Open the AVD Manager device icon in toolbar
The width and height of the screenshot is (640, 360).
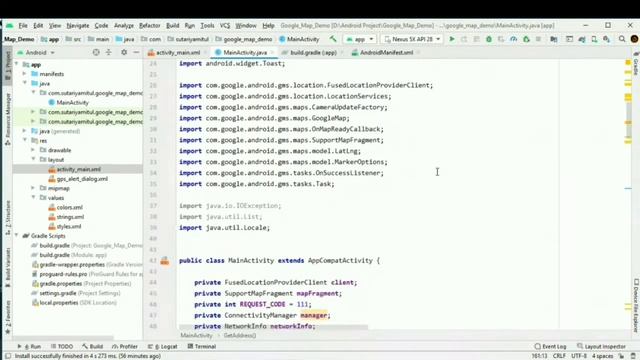pos(594,39)
